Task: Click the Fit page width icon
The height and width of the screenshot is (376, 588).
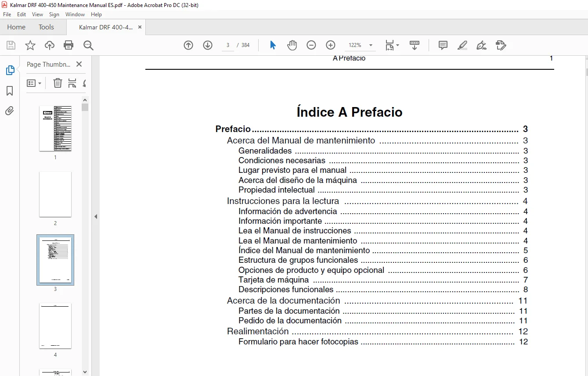Action: click(390, 45)
